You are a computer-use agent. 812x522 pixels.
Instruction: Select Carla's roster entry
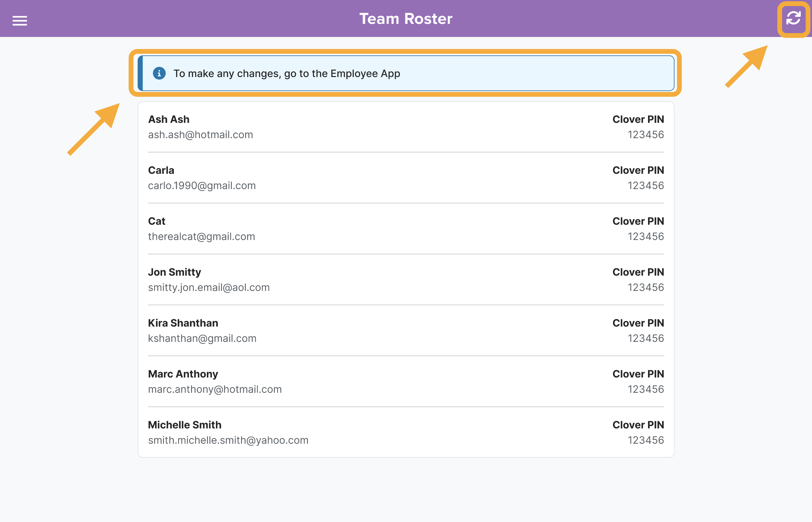pos(161,170)
